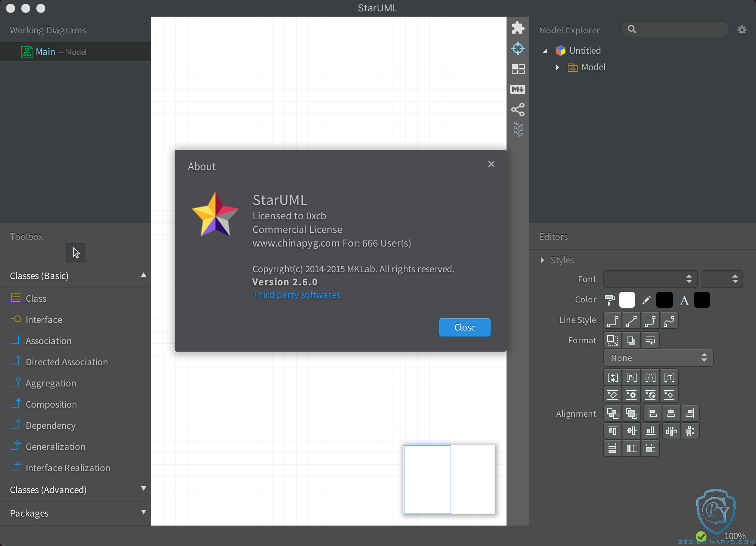The width and height of the screenshot is (756, 546).
Task: Click Align Left icon
Action: tap(652, 413)
